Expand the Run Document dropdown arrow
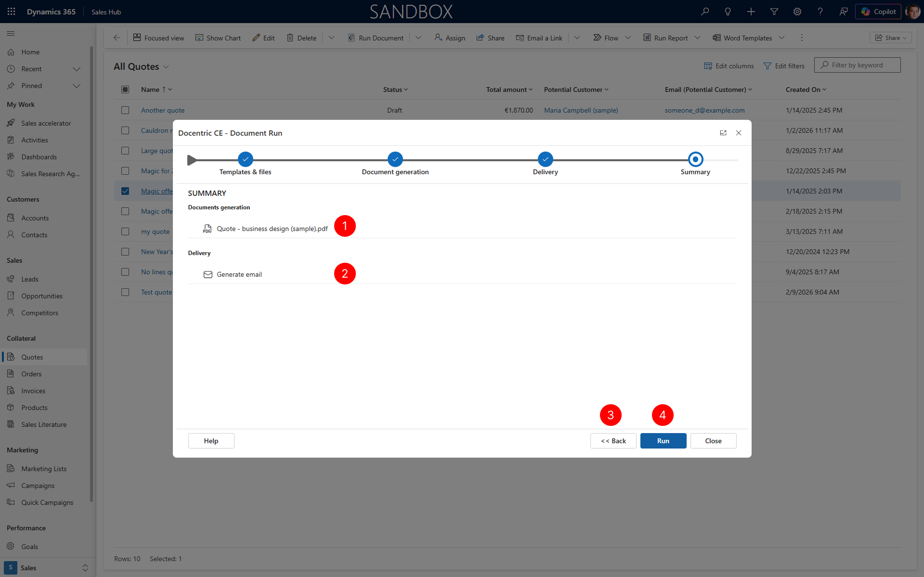Viewport: 924px width, 577px height. pos(418,38)
